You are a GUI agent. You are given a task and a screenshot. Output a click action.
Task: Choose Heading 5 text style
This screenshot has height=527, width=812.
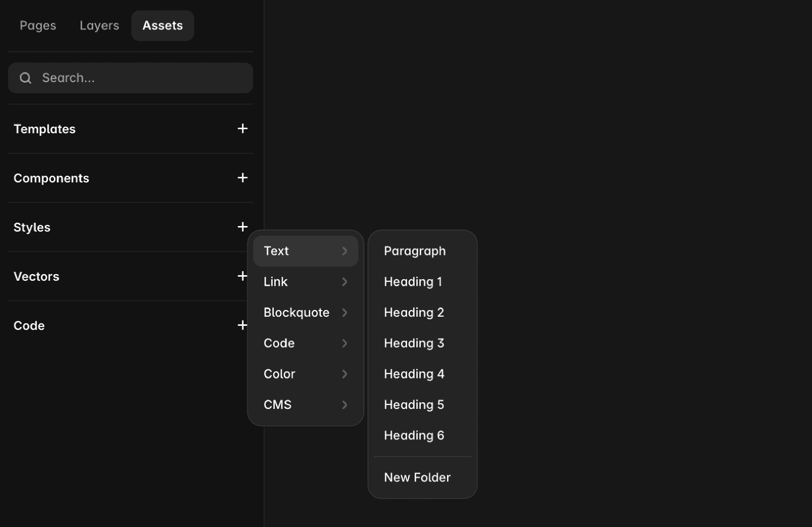[x=422, y=405]
